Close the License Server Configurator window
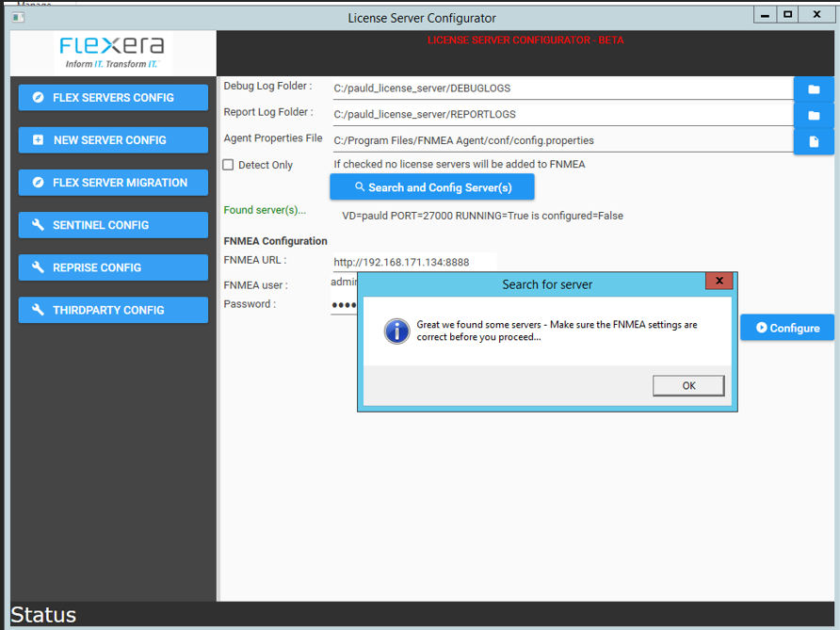This screenshot has height=630, width=840. (816, 15)
